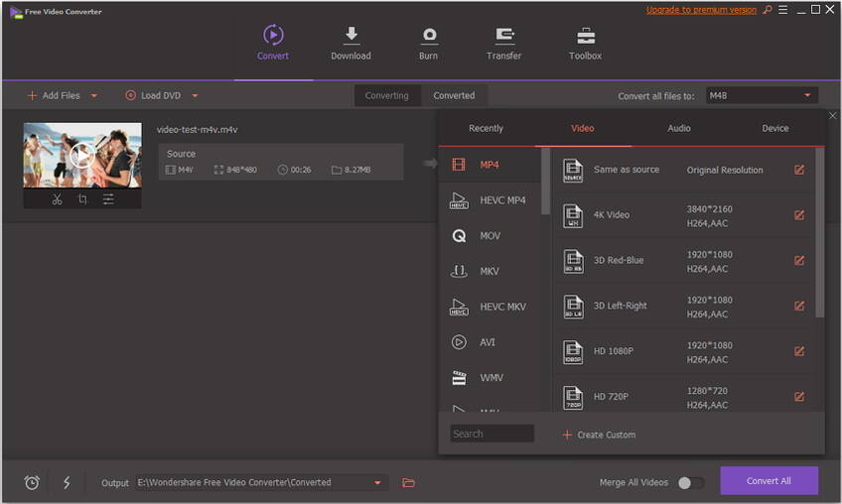Select the WMV format

click(x=490, y=377)
